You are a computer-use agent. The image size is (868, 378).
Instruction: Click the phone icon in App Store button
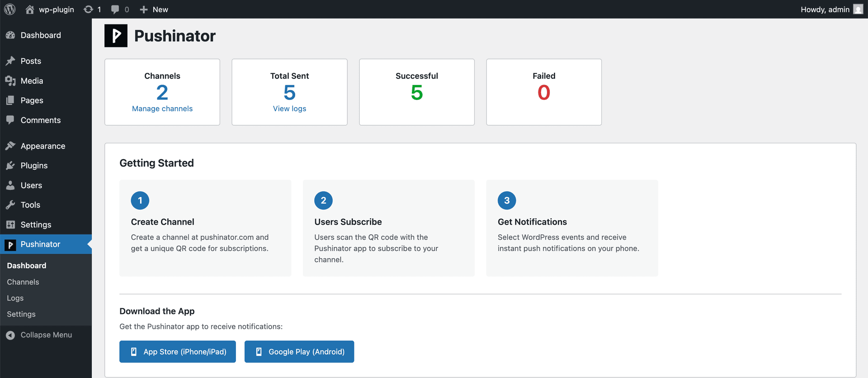pos(134,352)
